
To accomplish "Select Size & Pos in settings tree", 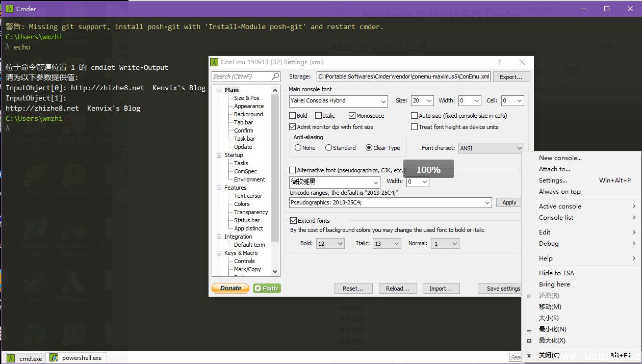I will tap(247, 98).
